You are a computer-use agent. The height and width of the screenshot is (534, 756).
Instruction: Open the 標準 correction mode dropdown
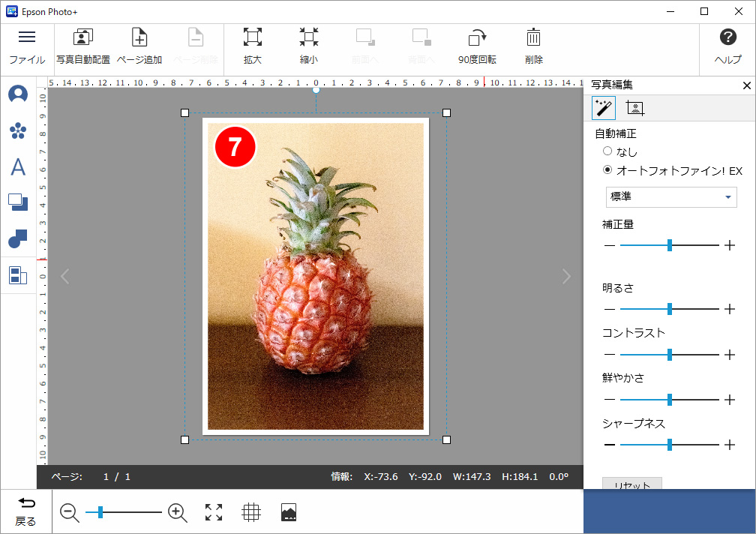[x=671, y=197]
